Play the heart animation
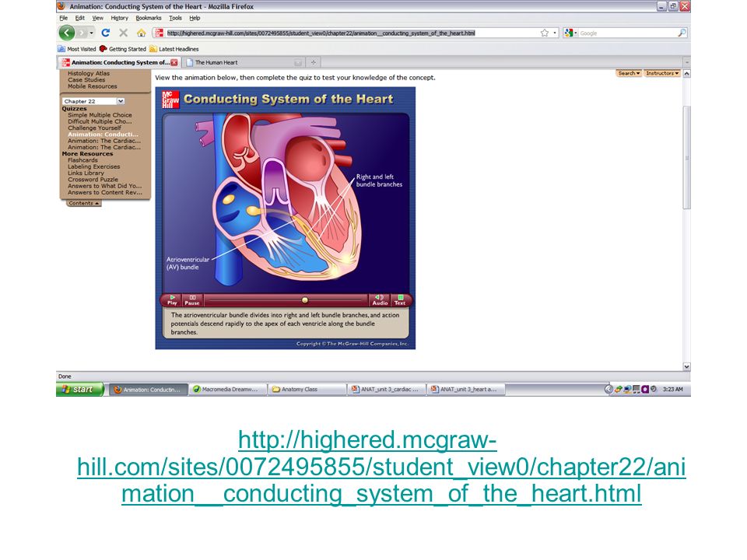Screen dimensions: 747x560 (x=172, y=300)
